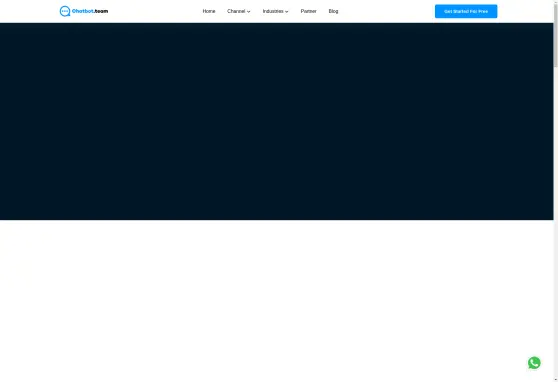Open the Channel menu item
The height and width of the screenshot is (382, 558).
(236, 11)
